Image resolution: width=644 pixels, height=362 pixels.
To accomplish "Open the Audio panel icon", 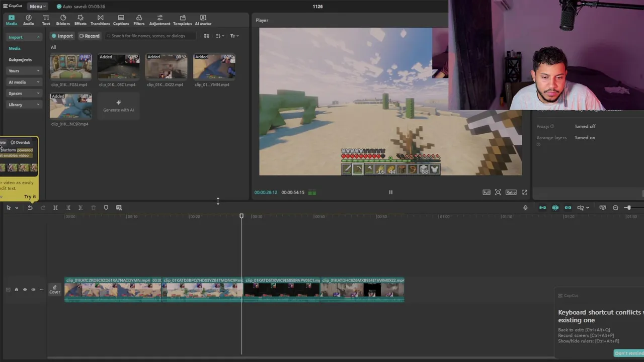I will 28,20.
